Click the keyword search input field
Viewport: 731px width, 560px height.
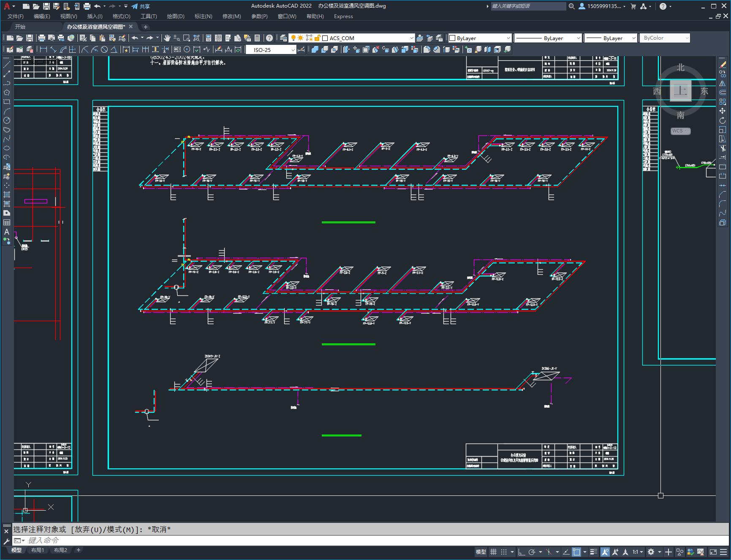528,6
